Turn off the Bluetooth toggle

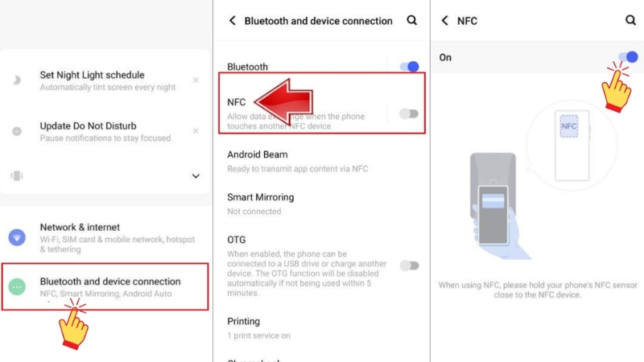[x=409, y=67]
